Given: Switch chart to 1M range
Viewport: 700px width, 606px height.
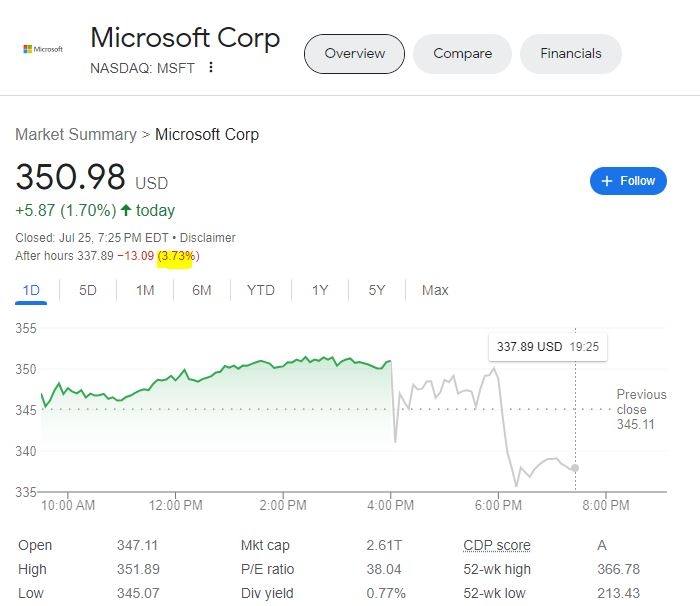Looking at the screenshot, I should [145, 291].
